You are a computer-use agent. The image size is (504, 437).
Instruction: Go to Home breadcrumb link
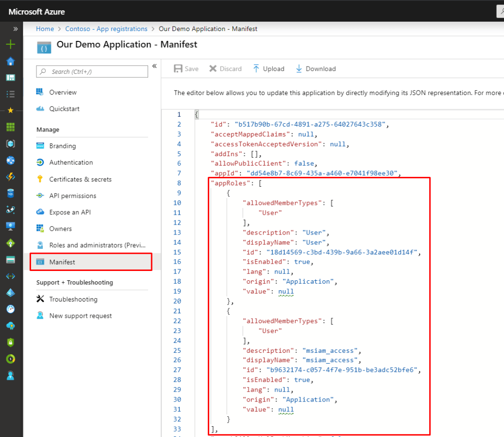(45, 29)
